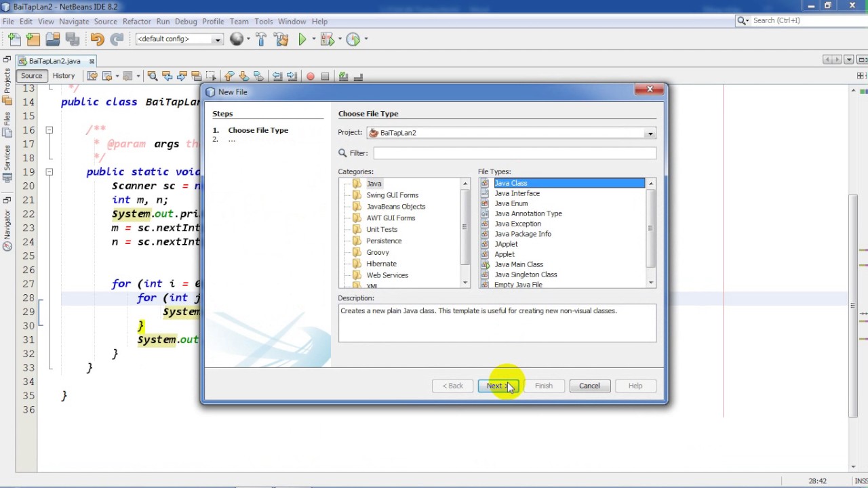
Task: Click the Next button
Action: (498, 386)
